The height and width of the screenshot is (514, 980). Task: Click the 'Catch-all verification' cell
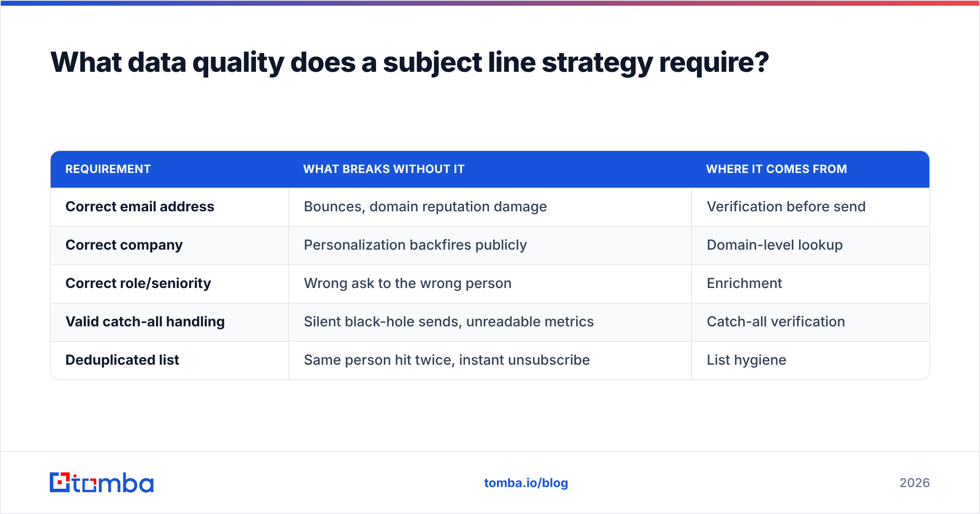tap(811, 322)
